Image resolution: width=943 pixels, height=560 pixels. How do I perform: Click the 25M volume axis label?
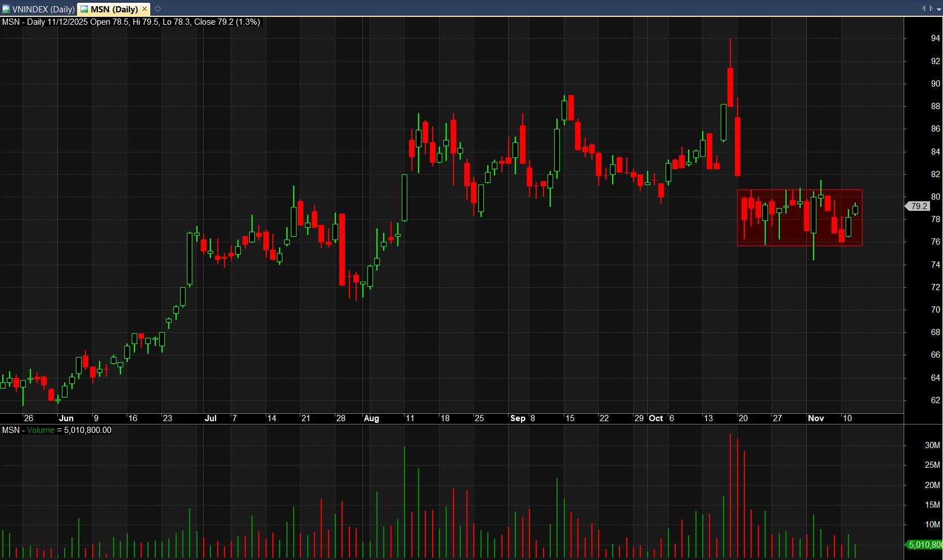[932, 465]
